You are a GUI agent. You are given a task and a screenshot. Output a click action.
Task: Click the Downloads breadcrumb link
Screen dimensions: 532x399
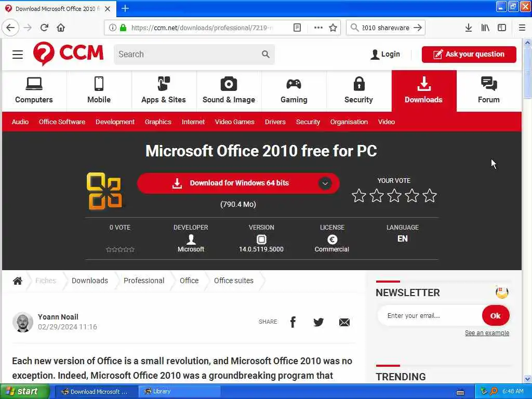pyautogui.click(x=89, y=281)
